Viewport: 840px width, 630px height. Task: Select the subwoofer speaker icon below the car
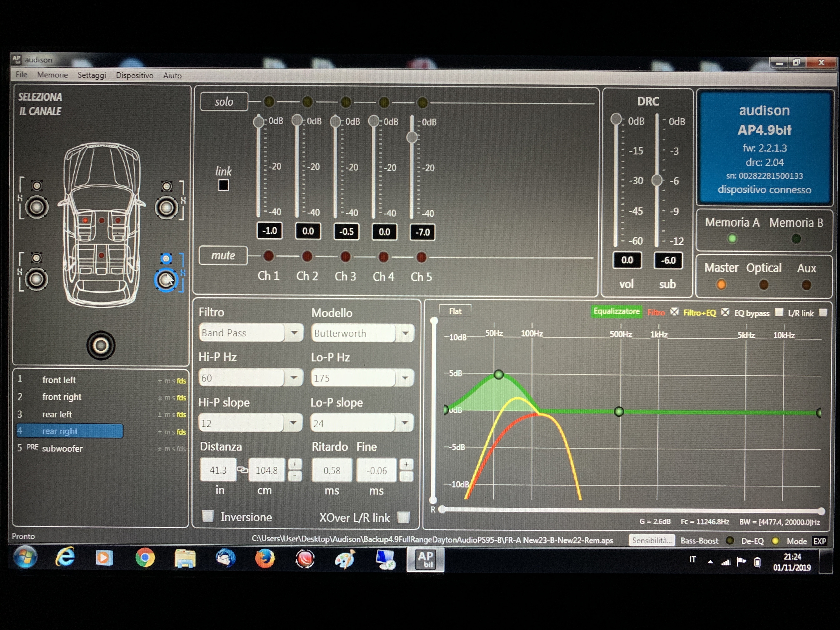click(x=101, y=345)
